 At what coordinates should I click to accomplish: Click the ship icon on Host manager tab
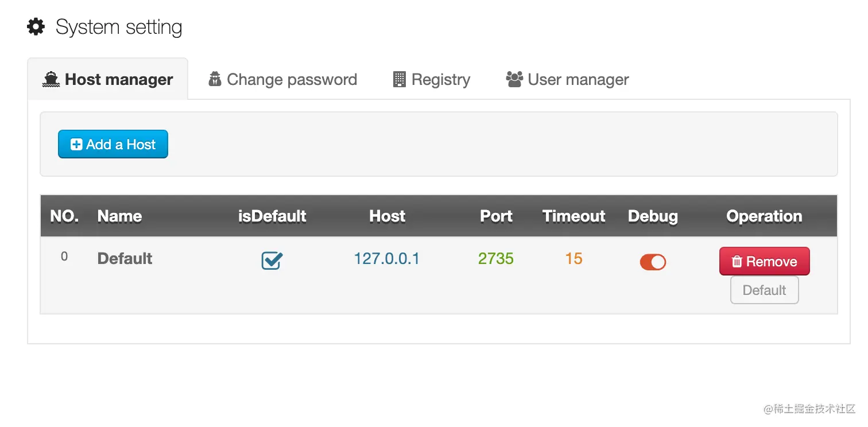(51, 79)
